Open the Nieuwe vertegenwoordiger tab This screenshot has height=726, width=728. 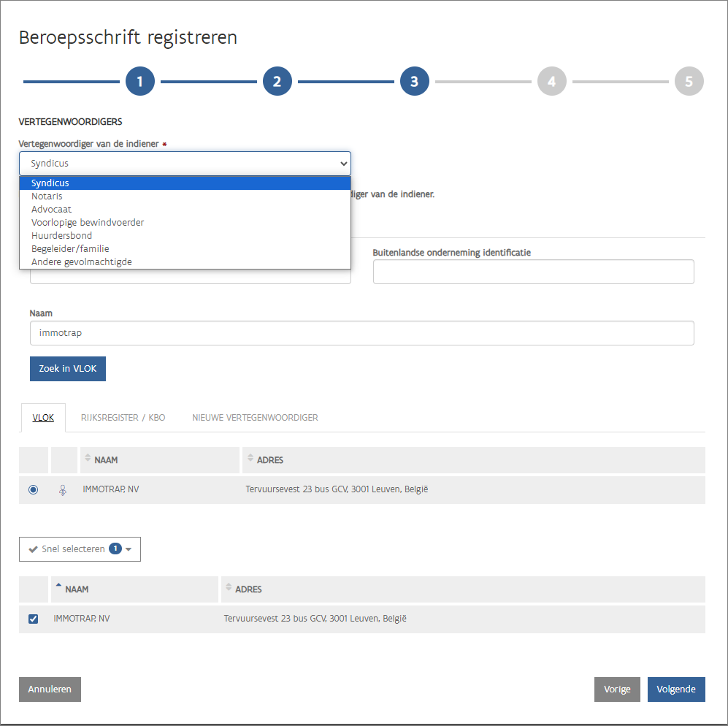coord(255,418)
